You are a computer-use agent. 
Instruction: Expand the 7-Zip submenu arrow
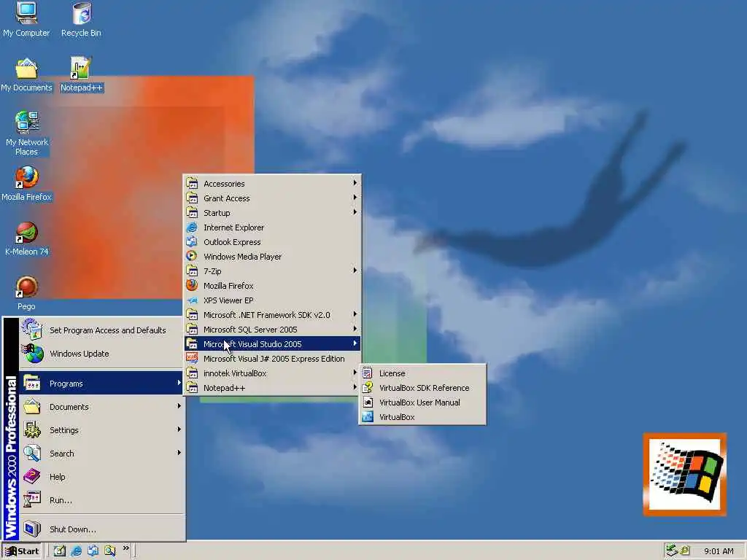[355, 271]
